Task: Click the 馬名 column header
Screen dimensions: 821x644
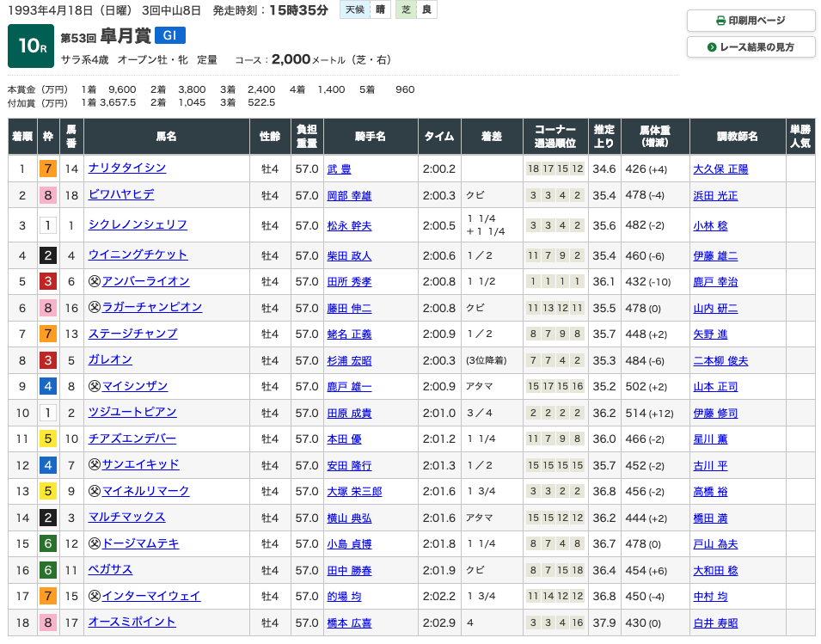Action: (166, 137)
